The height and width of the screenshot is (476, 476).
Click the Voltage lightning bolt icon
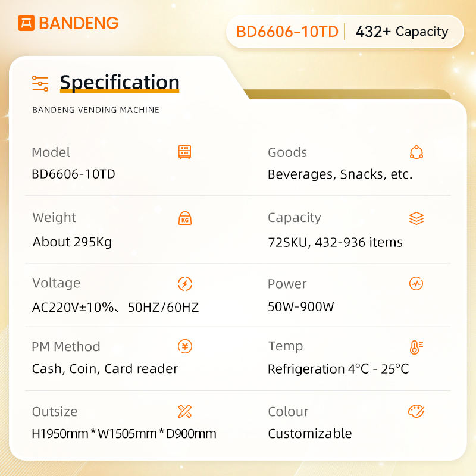[x=185, y=284]
